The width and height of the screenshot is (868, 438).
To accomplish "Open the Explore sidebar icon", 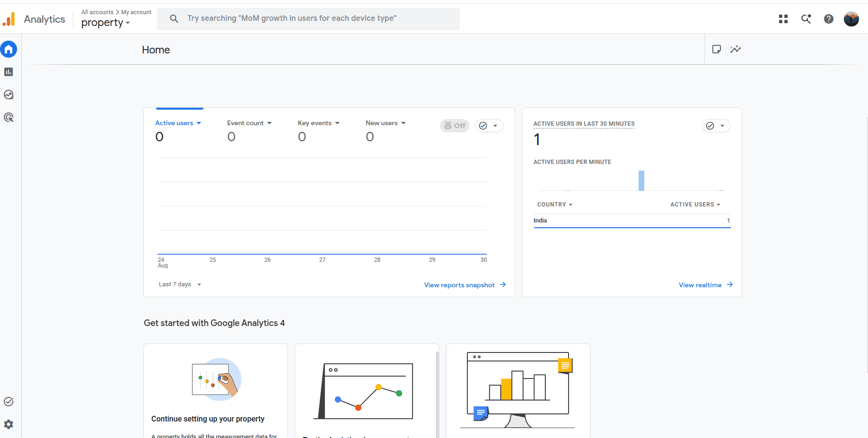I will coord(9,94).
